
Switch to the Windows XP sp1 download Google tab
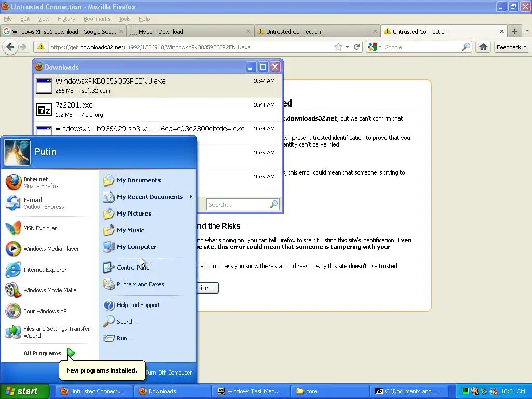[x=63, y=32]
